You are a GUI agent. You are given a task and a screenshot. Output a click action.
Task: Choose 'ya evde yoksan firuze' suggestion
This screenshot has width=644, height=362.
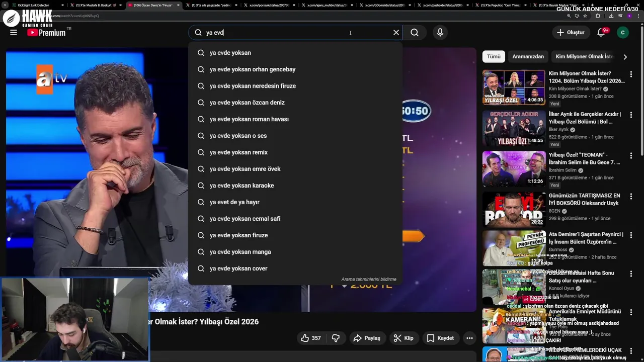tap(295, 235)
